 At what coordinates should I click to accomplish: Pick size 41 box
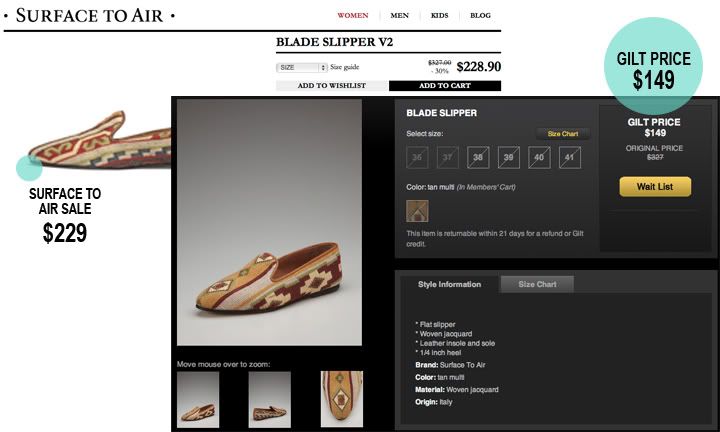tap(569, 157)
